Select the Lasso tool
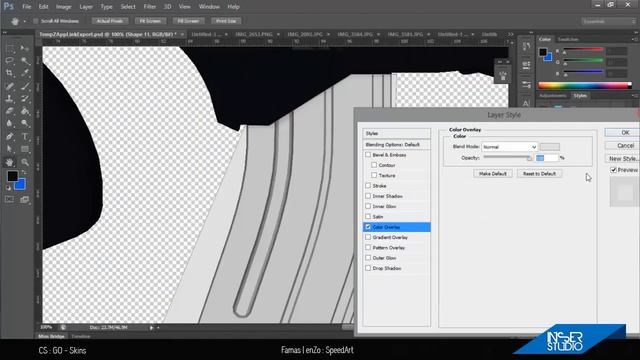 click(x=9, y=61)
